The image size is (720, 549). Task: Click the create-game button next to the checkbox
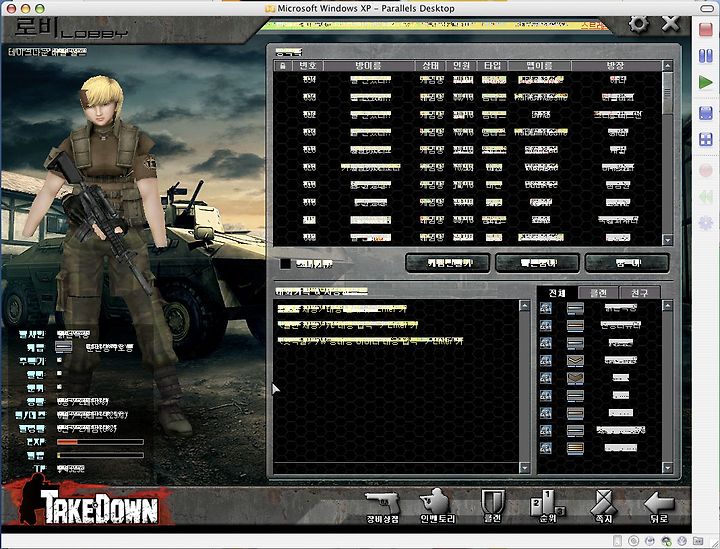[x=448, y=263]
